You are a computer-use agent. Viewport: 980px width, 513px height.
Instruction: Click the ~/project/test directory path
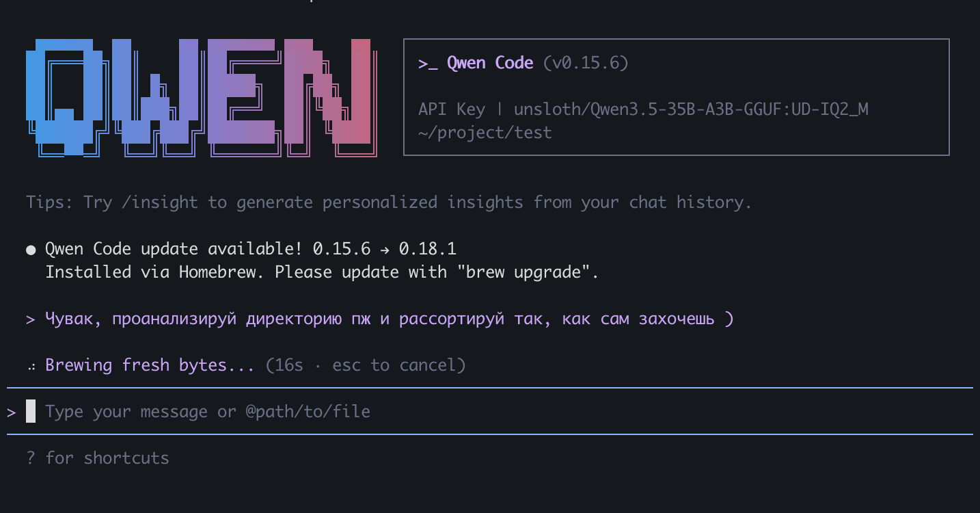(x=485, y=133)
